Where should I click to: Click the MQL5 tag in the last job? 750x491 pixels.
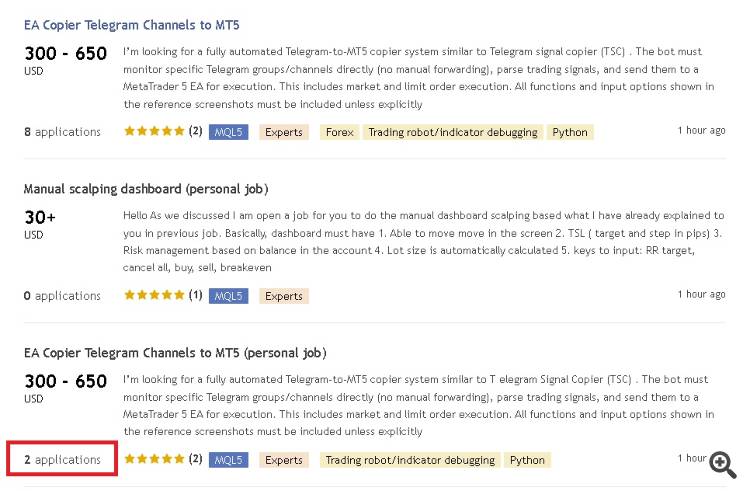click(x=228, y=460)
